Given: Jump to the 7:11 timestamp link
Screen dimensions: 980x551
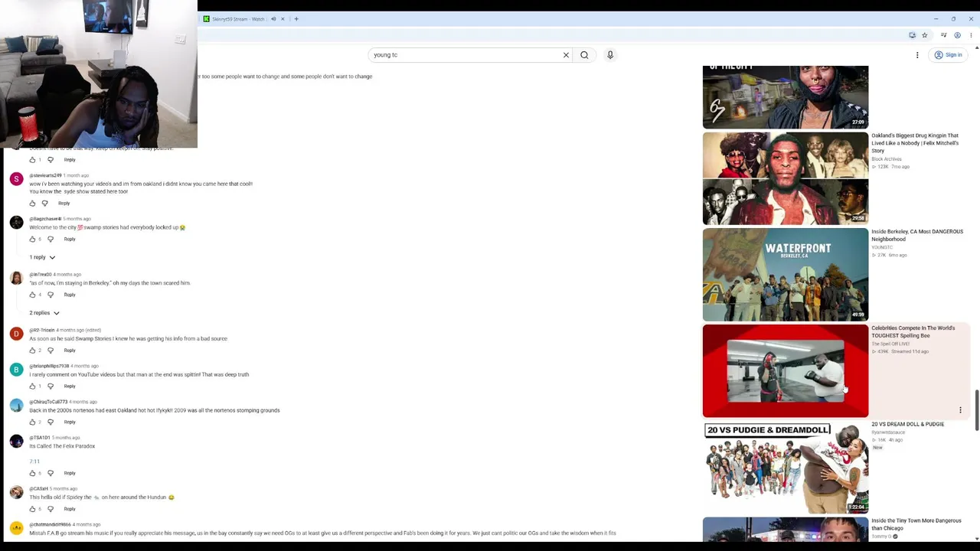Looking at the screenshot, I should [34, 461].
